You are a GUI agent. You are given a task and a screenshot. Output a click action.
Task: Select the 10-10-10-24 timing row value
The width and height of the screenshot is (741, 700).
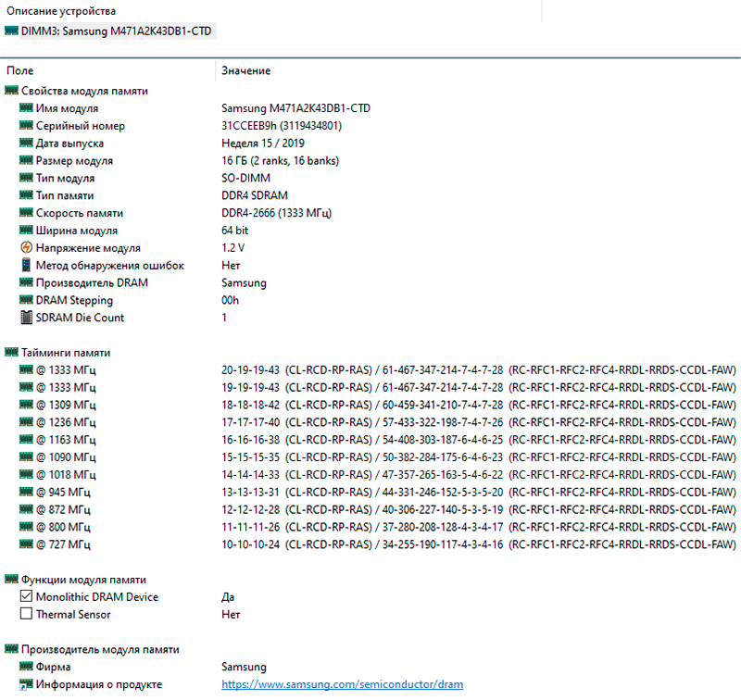(479, 544)
